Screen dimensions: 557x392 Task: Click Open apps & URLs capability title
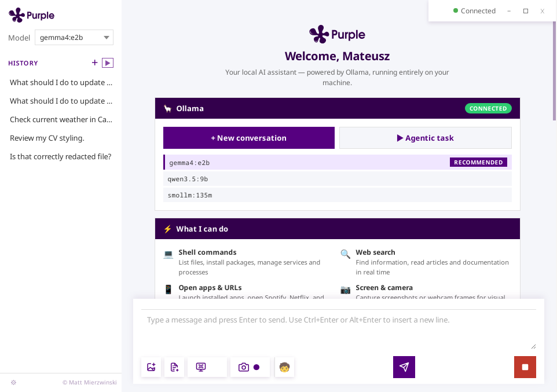coord(210,288)
